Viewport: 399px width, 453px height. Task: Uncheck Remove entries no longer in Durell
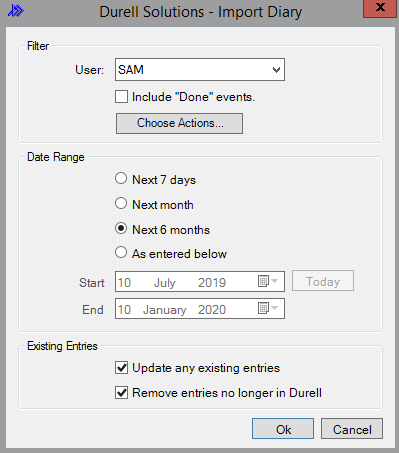(121, 393)
